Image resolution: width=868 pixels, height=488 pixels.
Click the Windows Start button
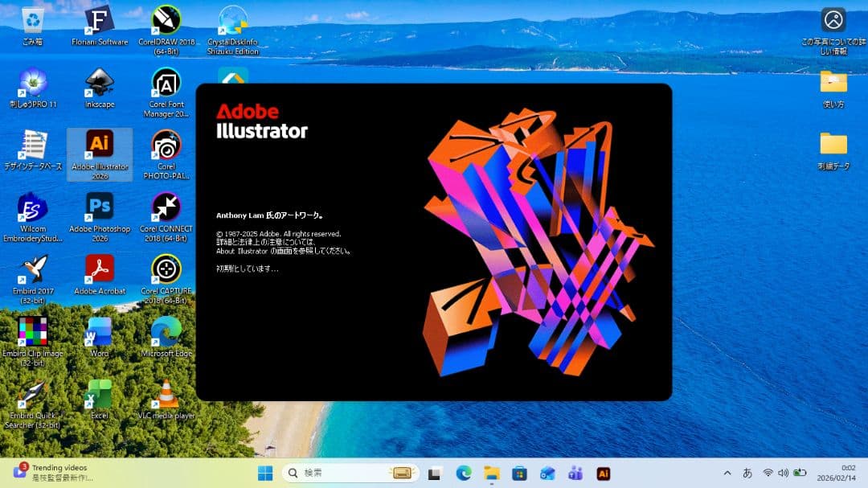click(x=265, y=474)
